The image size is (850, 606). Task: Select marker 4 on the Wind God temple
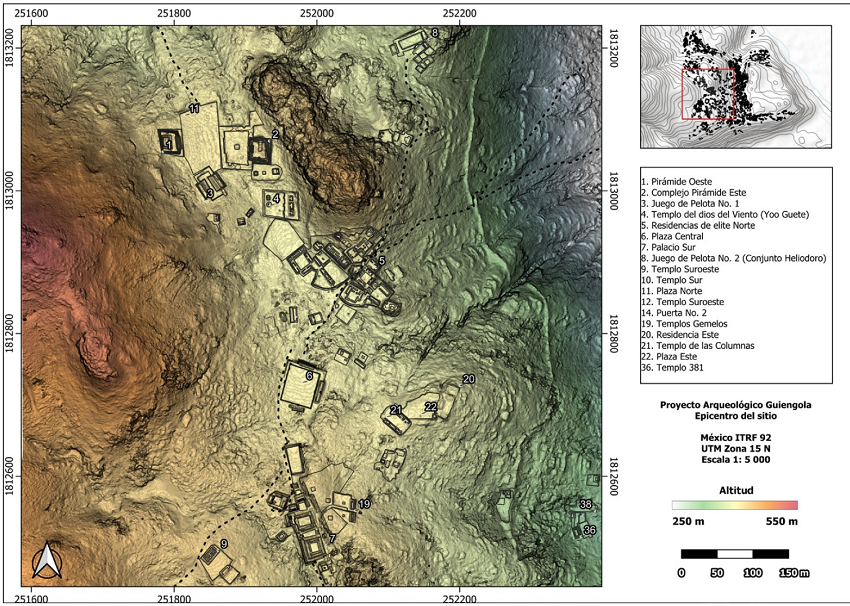(275, 199)
